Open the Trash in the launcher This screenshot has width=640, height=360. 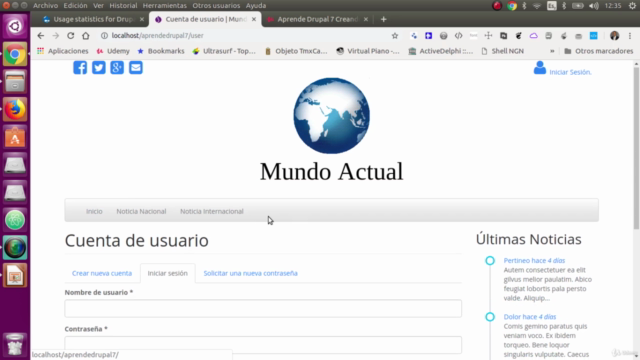15,344
